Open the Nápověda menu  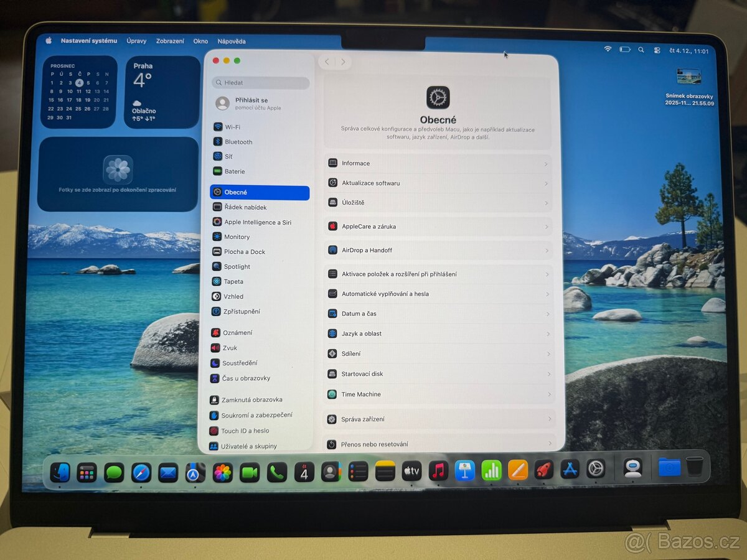(x=231, y=41)
